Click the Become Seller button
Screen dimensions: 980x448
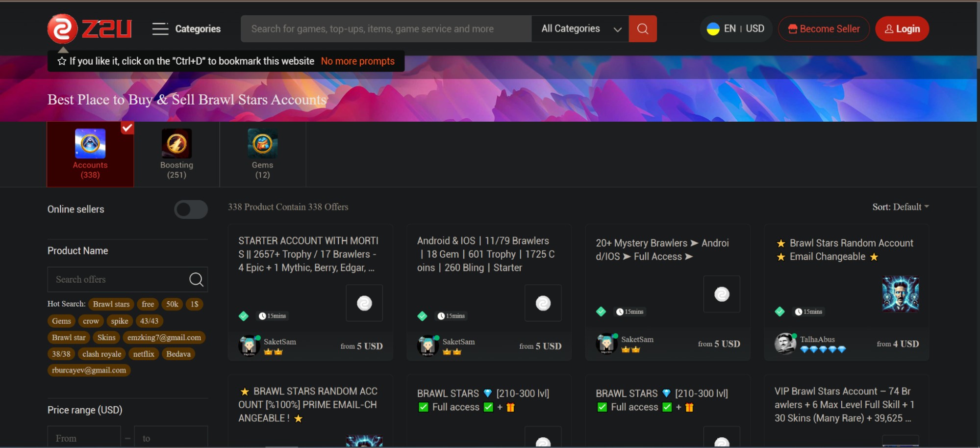coord(824,29)
